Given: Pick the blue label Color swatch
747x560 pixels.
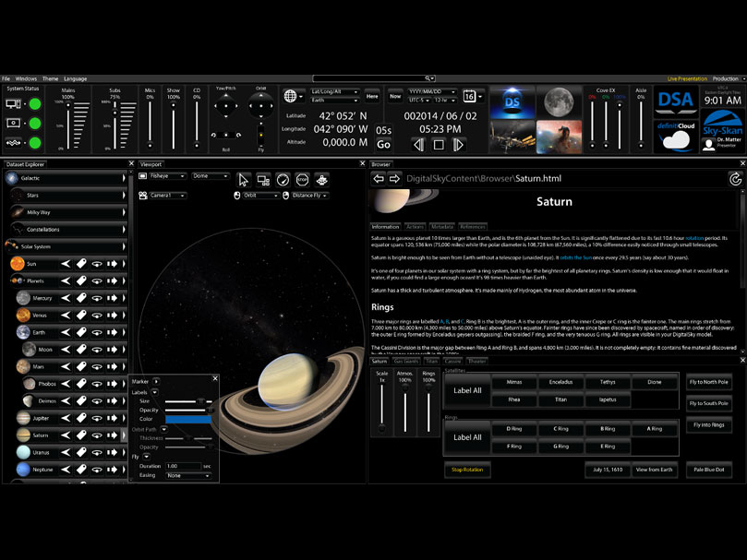Looking at the screenshot, I should coord(188,419).
